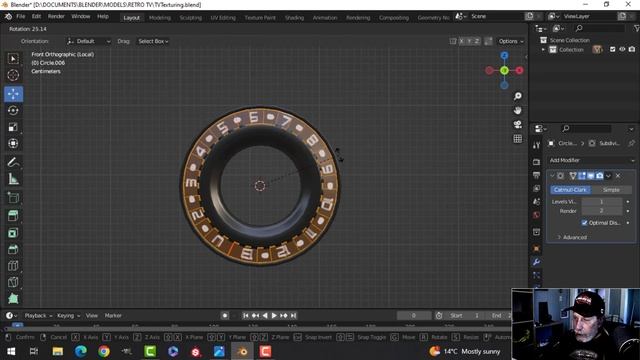Open the Render menu
640x360 pixels.
coord(56,16)
